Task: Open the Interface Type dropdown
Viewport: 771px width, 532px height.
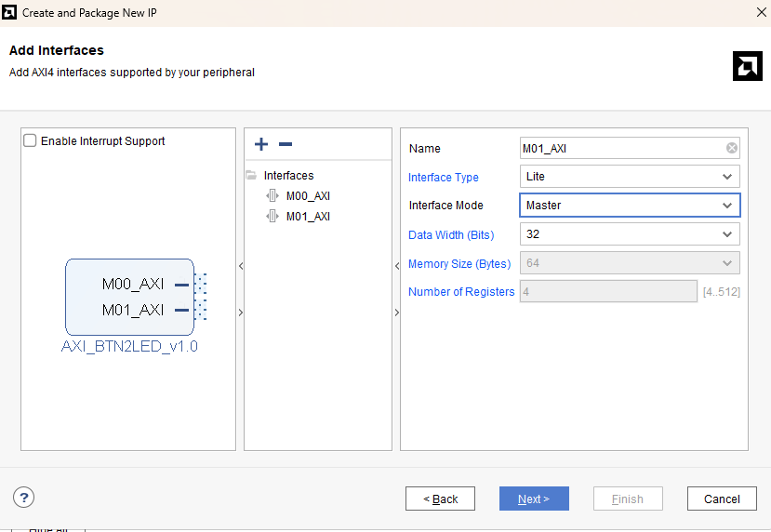Action: (x=630, y=177)
